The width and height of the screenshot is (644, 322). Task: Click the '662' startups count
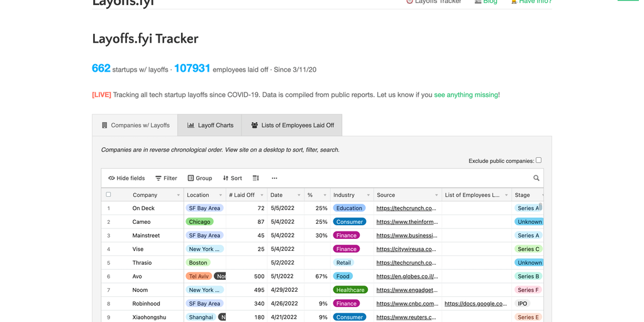point(101,68)
